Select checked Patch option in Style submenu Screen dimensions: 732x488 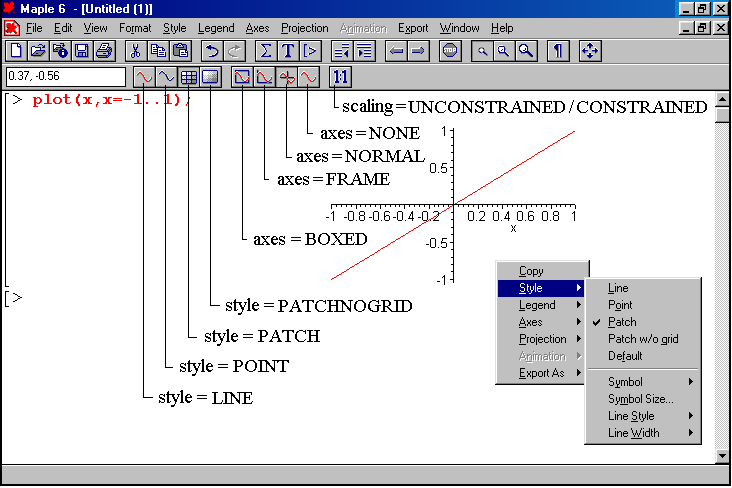[643, 322]
